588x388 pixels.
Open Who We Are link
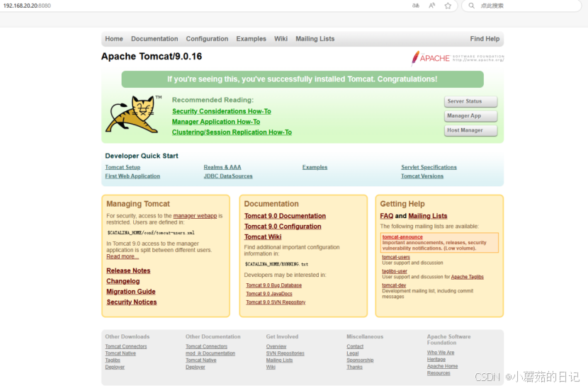(441, 353)
